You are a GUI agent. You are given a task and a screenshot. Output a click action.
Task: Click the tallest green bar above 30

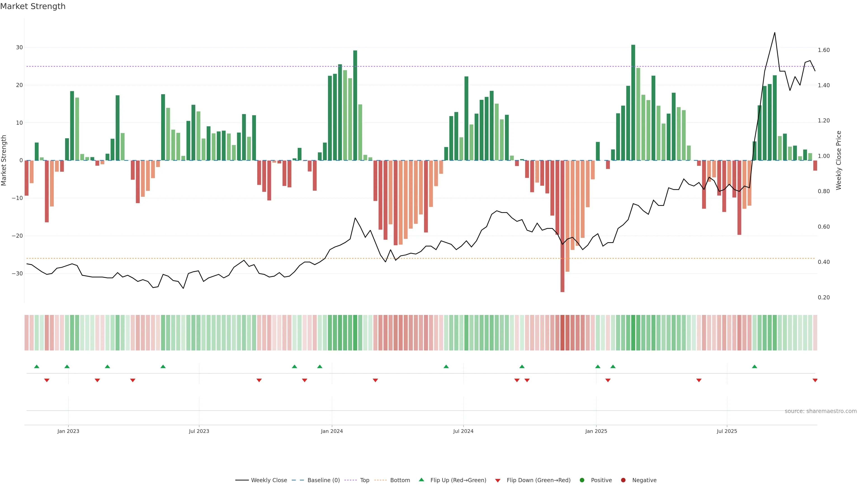click(x=633, y=101)
